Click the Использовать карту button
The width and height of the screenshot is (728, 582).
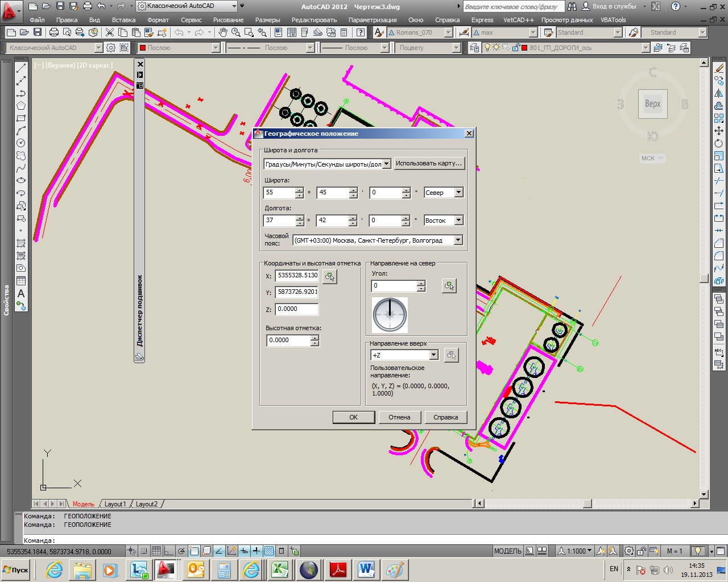pos(429,164)
